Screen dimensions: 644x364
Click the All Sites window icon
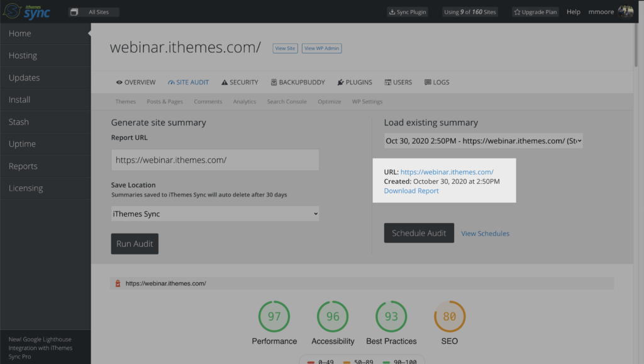(74, 12)
